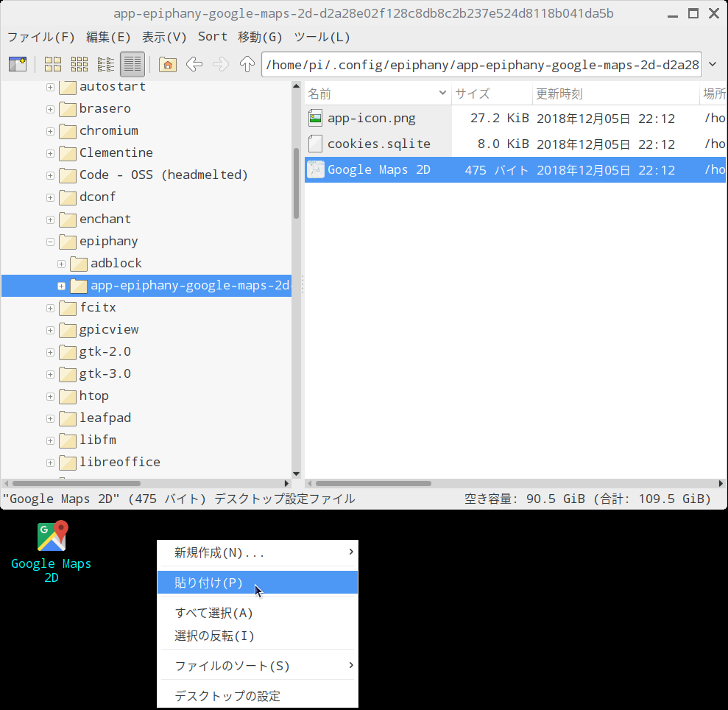This screenshot has height=710, width=728.
Task: Sort by 名前 column header
Action: pyautogui.click(x=378, y=94)
